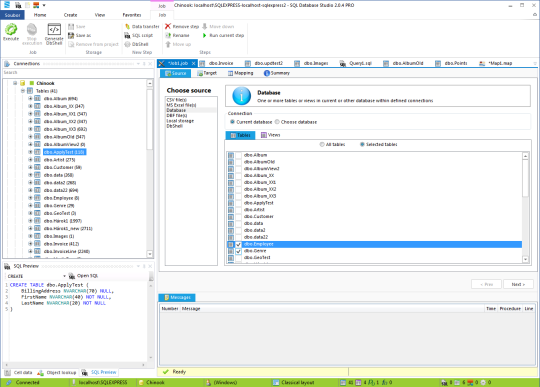Image resolution: width=540 pixels, height=387 pixels.
Task: Click the Save as icon
Action: tap(71, 35)
